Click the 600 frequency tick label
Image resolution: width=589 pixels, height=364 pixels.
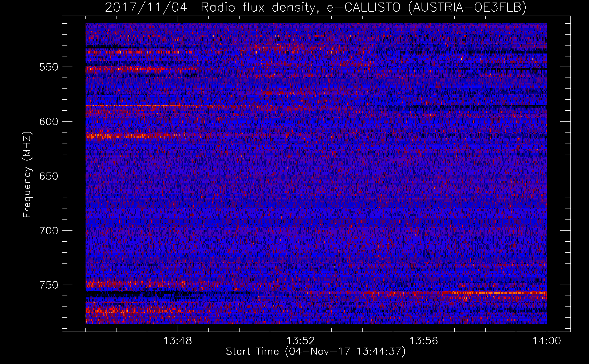coord(49,122)
